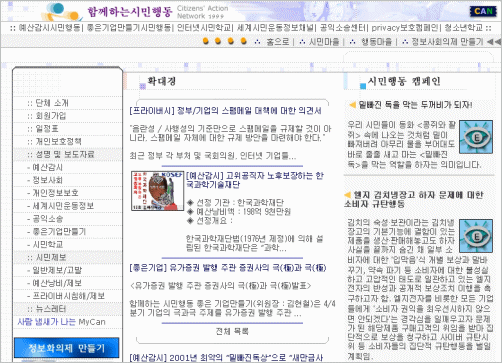Open 예산감시시민행동 in top navigation
The width and height of the screenshot is (502, 363).
tap(49, 28)
